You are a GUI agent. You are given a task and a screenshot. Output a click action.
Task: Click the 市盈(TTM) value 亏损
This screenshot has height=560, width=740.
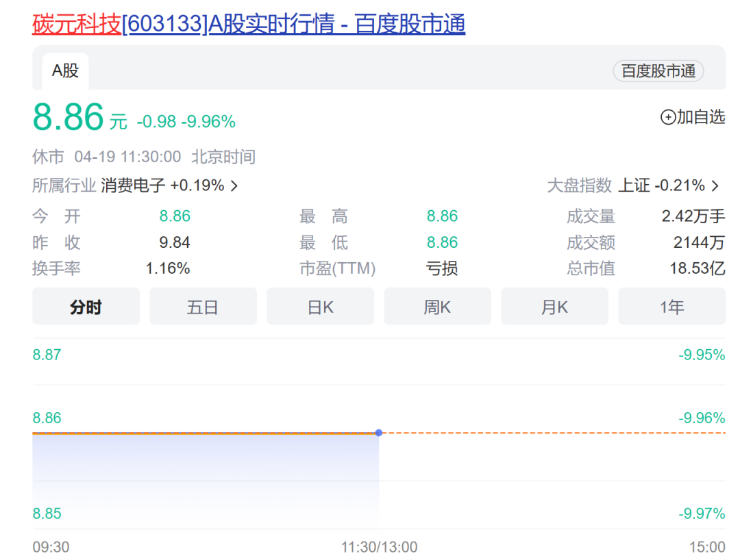442,268
